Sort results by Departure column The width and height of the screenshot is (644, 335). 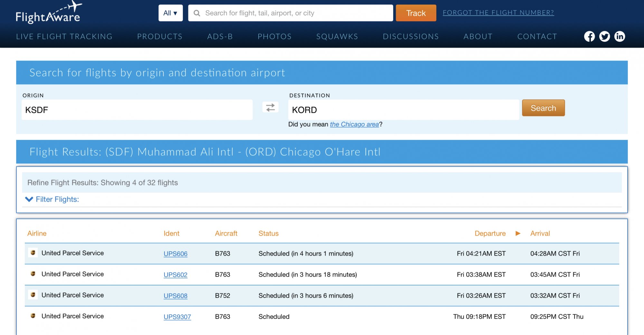[490, 233]
